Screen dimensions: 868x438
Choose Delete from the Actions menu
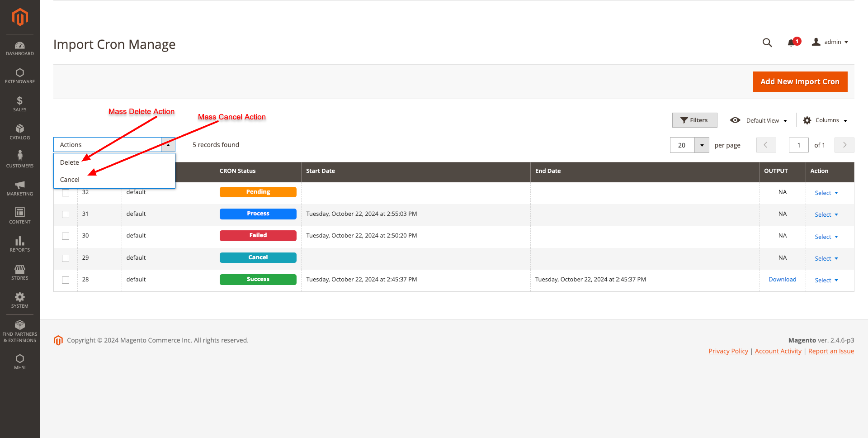click(114, 162)
